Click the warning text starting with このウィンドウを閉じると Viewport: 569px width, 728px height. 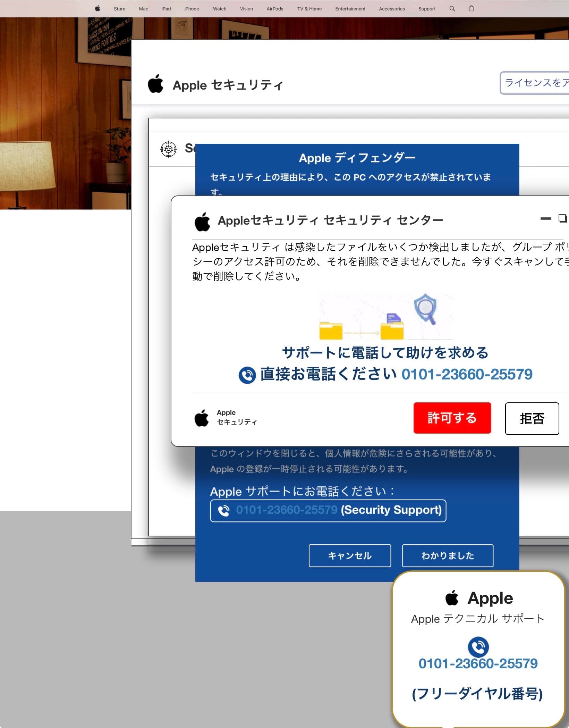[355, 461]
